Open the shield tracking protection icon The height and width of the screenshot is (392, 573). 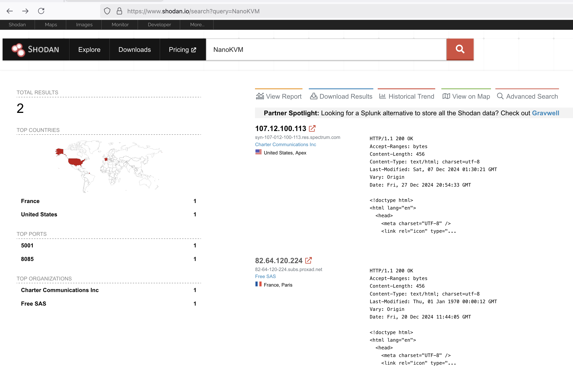pyautogui.click(x=107, y=11)
